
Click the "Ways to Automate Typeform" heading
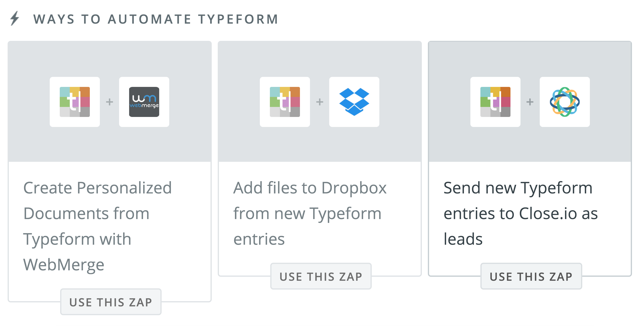156,19
